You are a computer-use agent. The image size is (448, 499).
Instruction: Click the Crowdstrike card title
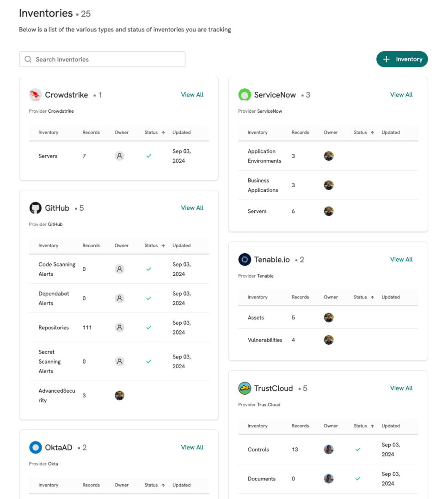click(x=66, y=95)
